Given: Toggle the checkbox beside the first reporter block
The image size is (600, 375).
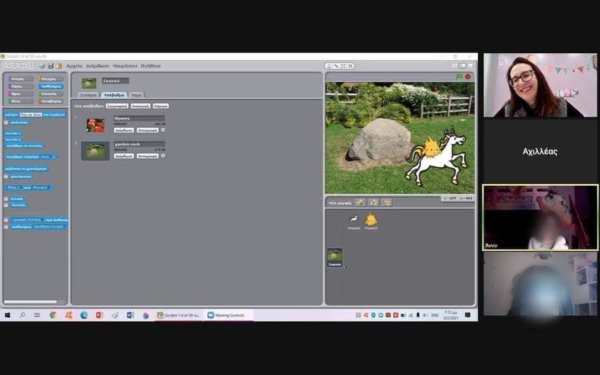Looking at the screenshot, I should 6,122.
